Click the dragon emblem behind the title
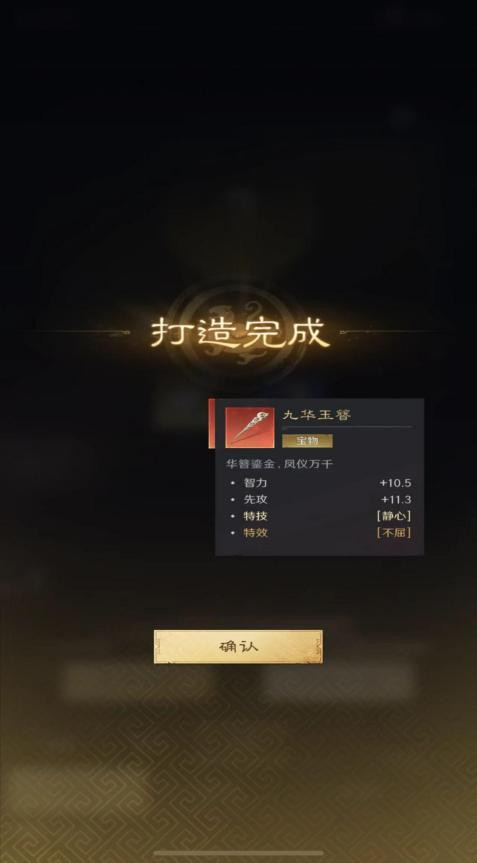The width and height of the screenshot is (477, 863). 238,330
